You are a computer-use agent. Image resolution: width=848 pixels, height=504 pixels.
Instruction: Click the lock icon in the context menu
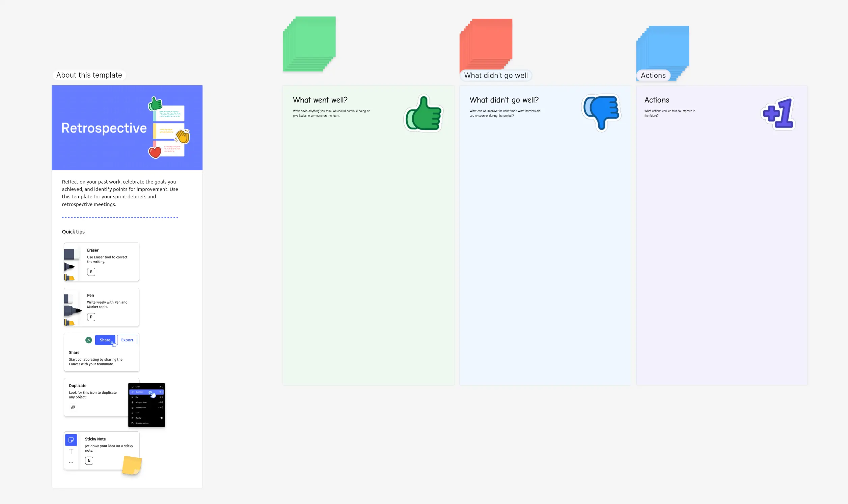pos(132,413)
